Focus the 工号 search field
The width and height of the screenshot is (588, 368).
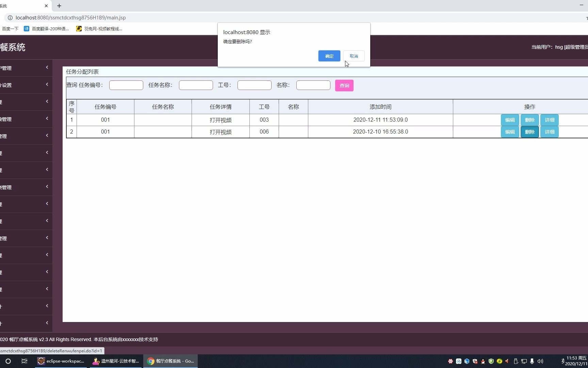(x=254, y=85)
